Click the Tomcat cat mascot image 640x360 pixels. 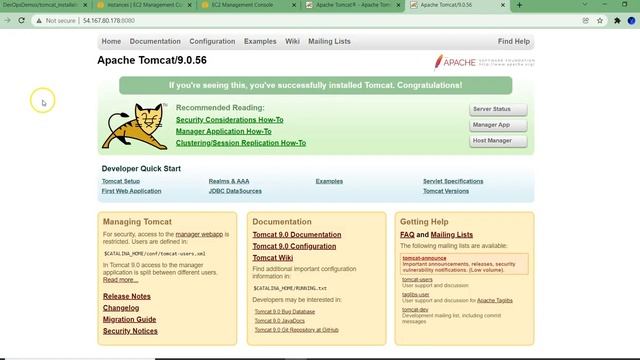tap(135, 126)
